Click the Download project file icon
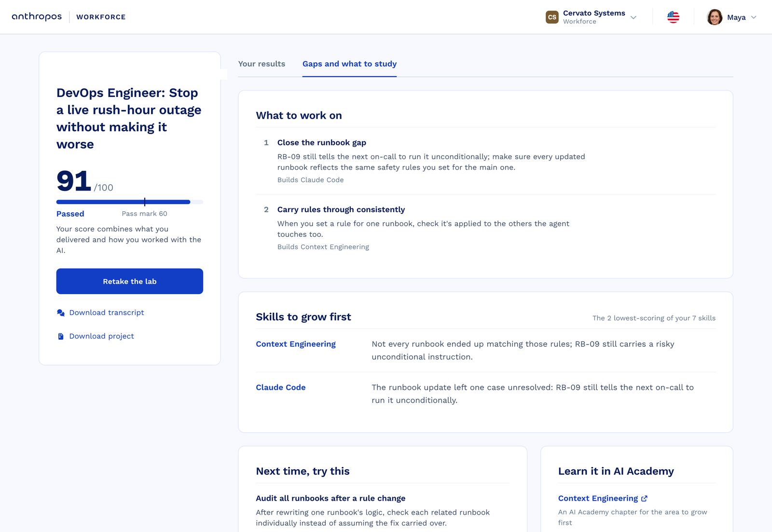This screenshot has height=532, width=772. tap(61, 336)
